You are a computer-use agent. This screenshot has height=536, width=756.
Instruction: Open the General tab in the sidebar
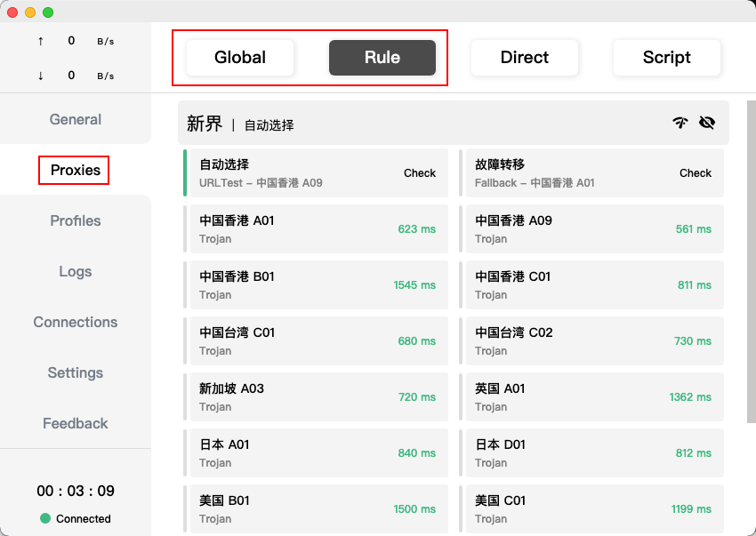[76, 120]
